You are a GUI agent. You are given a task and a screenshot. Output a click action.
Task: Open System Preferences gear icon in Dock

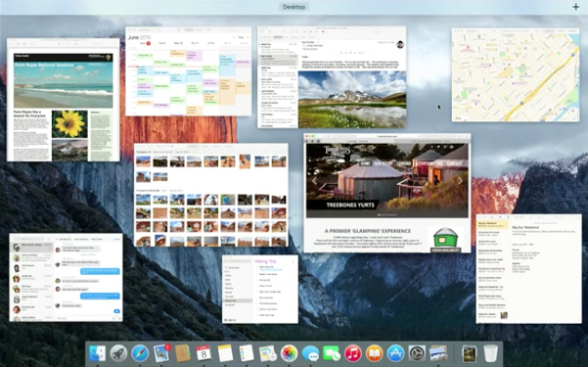pyautogui.click(x=417, y=353)
